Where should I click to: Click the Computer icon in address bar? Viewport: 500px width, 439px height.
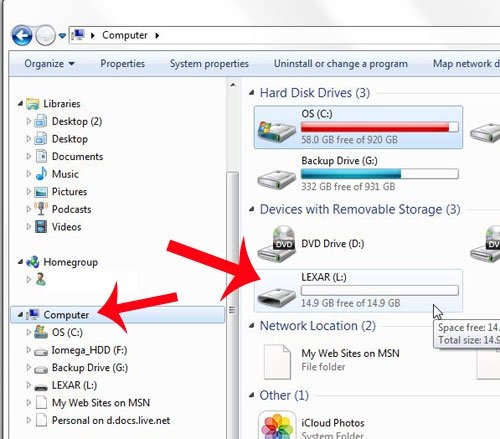[79, 35]
